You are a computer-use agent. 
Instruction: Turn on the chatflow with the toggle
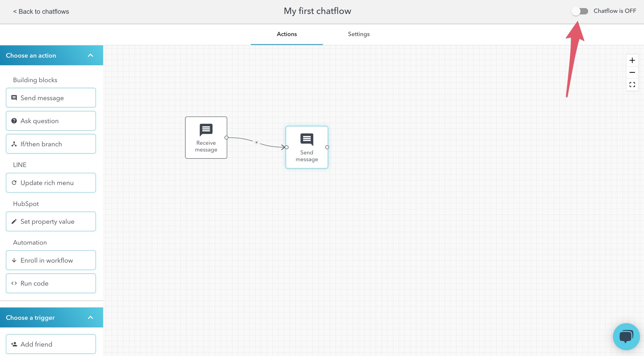tap(580, 11)
